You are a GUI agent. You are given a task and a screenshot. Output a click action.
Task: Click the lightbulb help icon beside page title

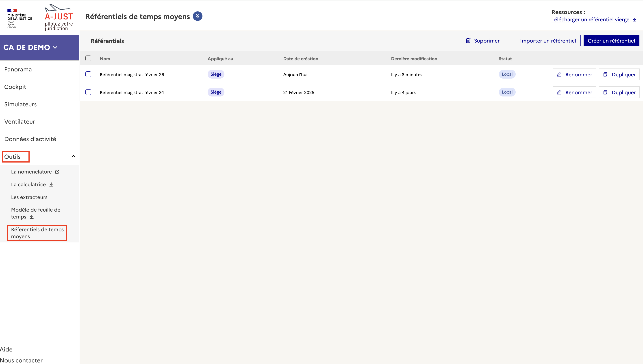coord(198,16)
